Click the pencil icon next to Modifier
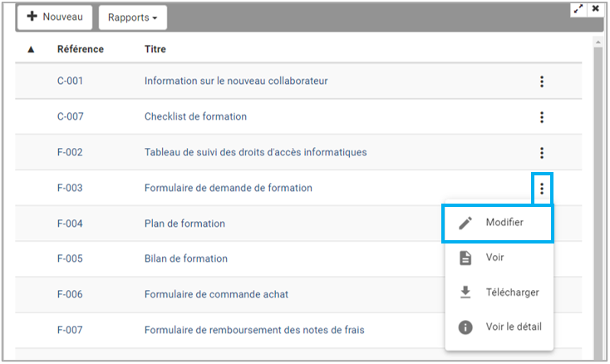610x364 pixels. [x=466, y=223]
